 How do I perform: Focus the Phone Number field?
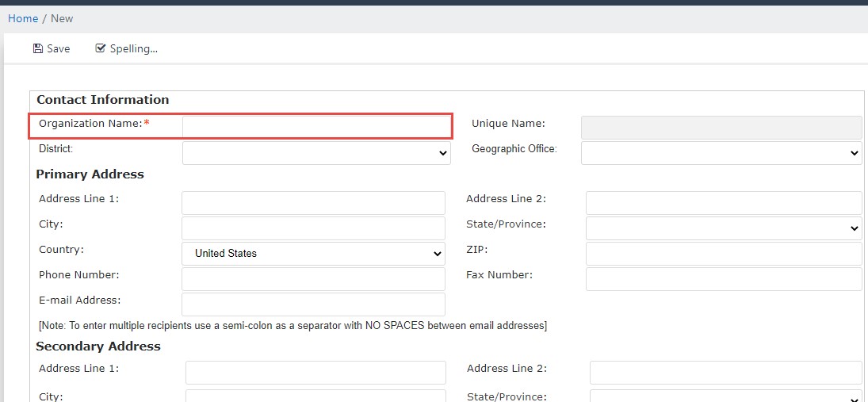[x=313, y=279]
